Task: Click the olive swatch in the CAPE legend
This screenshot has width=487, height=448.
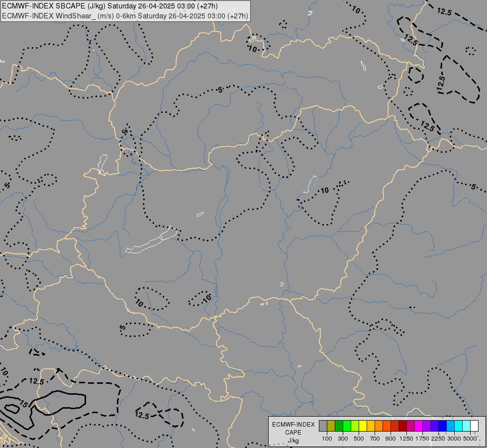Action: coord(331,426)
